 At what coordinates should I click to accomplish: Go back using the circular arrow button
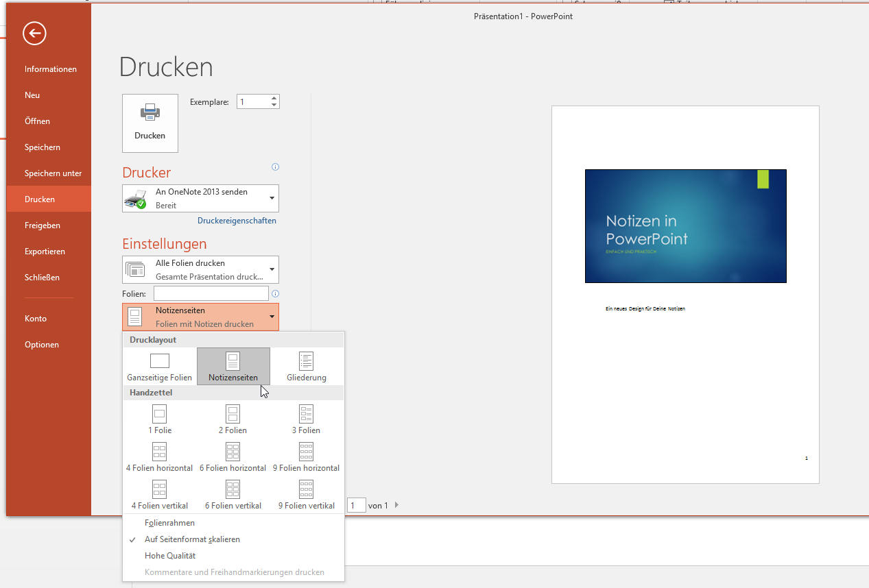point(34,33)
